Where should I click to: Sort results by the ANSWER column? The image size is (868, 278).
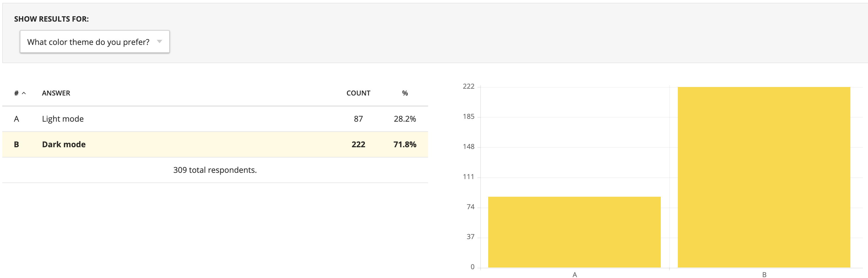(56, 93)
